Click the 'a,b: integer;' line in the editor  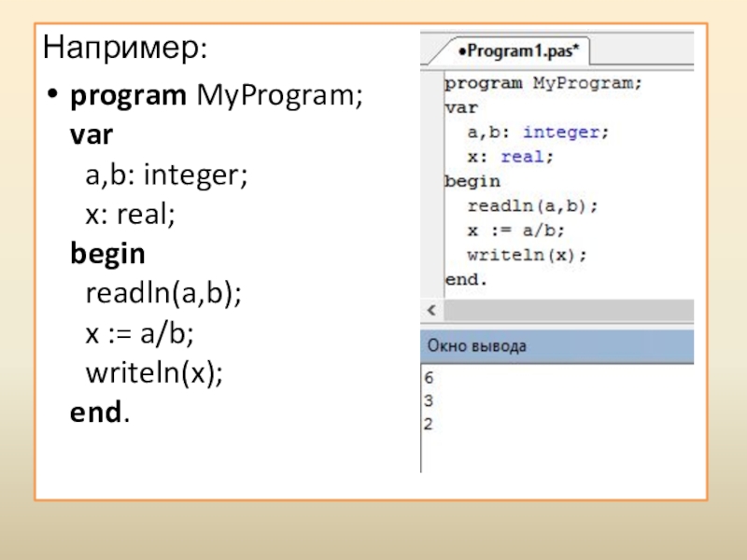(x=538, y=133)
